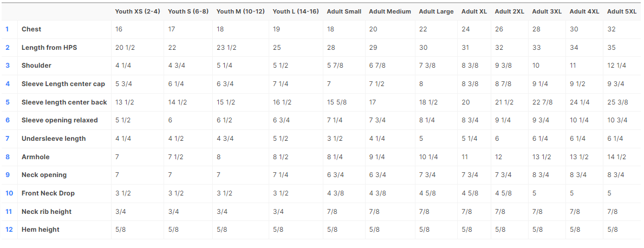The image size is (644, 248).
Task: Select row number 8 link
Action: [x=8, y=157]
